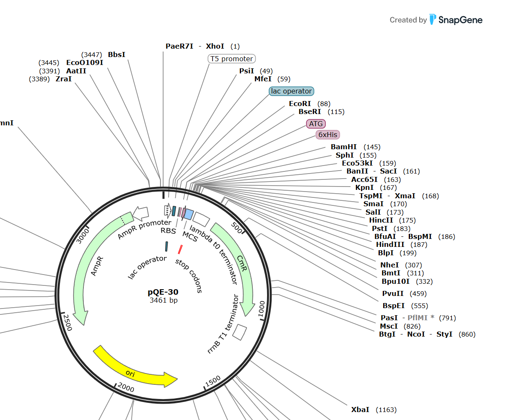Click the rrnB T1 terminator box
Image resolution: width=506 pixels, height=420 pixels.
click(x=239, y=332)
